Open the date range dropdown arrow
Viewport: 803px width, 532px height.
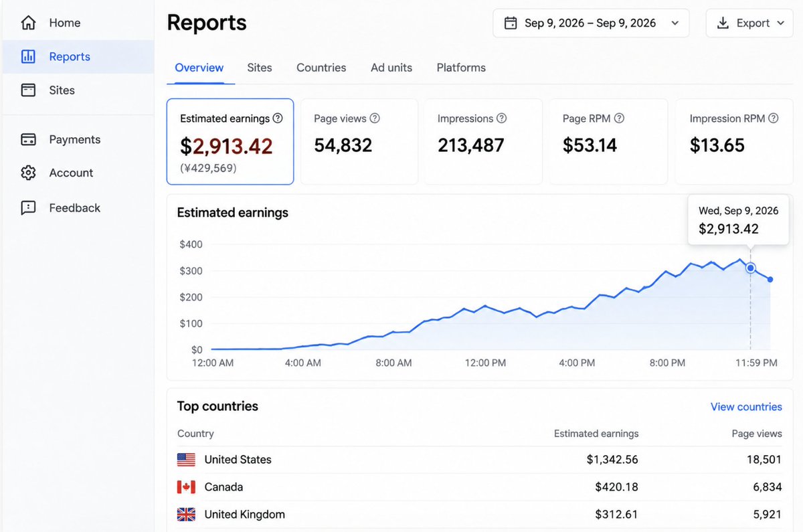click(x=675, y=23)
